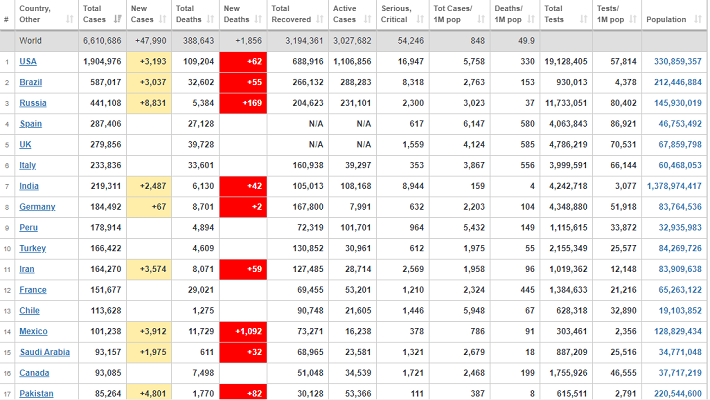710x400 pixels.
Task: Sort table by Serious, Critical arrows
Action: [420, 19]
